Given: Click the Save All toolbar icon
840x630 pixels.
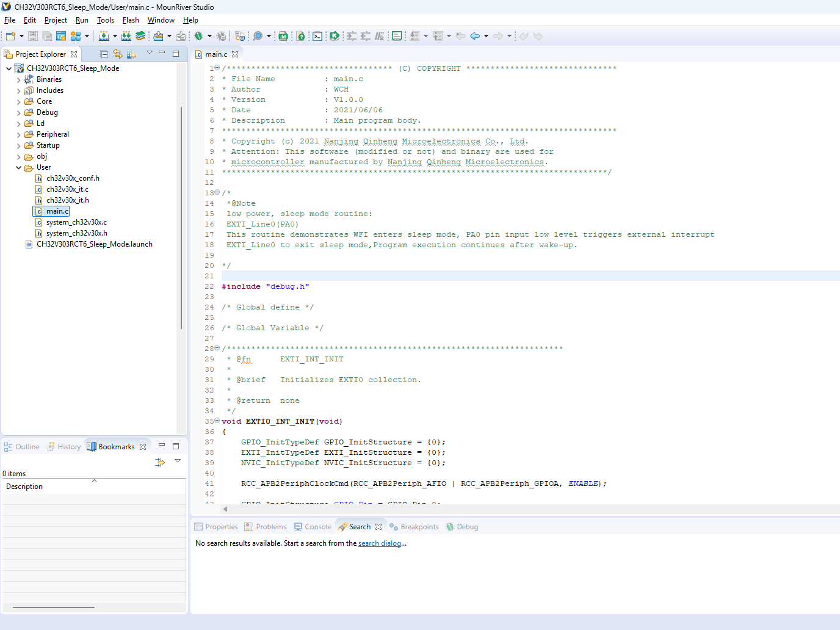Looking at the screenshot, I should pos(47,36).
